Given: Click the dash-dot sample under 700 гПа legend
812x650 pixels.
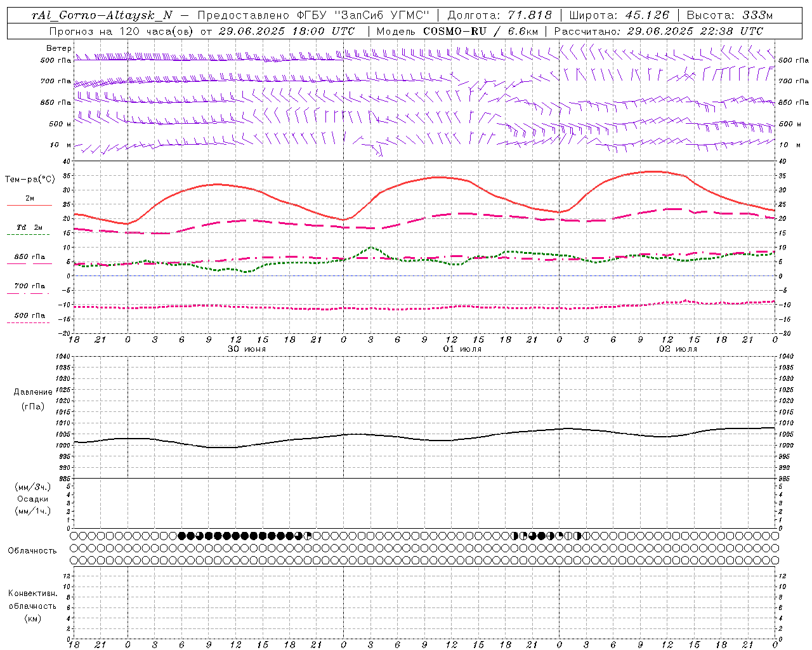Looking at the screenshot, I should (29, 293).
